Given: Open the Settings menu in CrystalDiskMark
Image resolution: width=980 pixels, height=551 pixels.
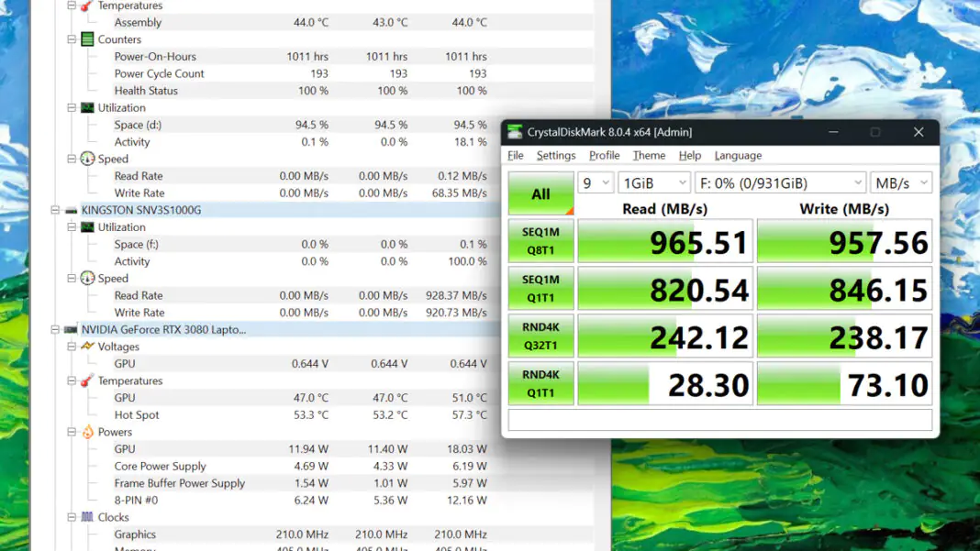Looking at the screenshot, I should pos(556,156).
